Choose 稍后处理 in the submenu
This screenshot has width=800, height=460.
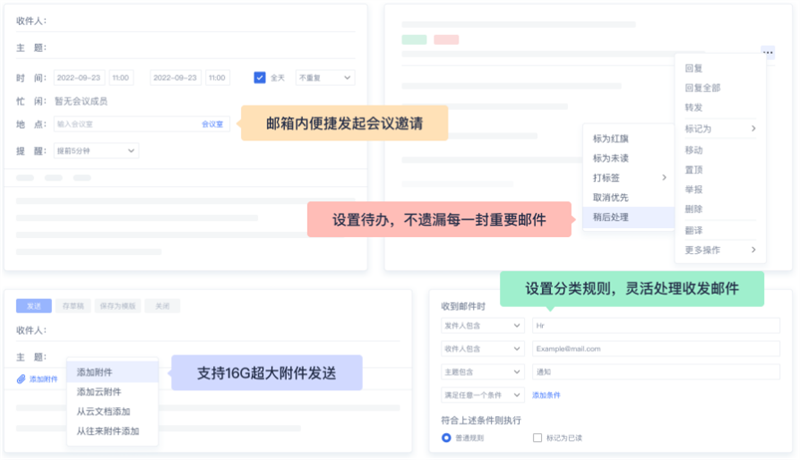point(629,217)
